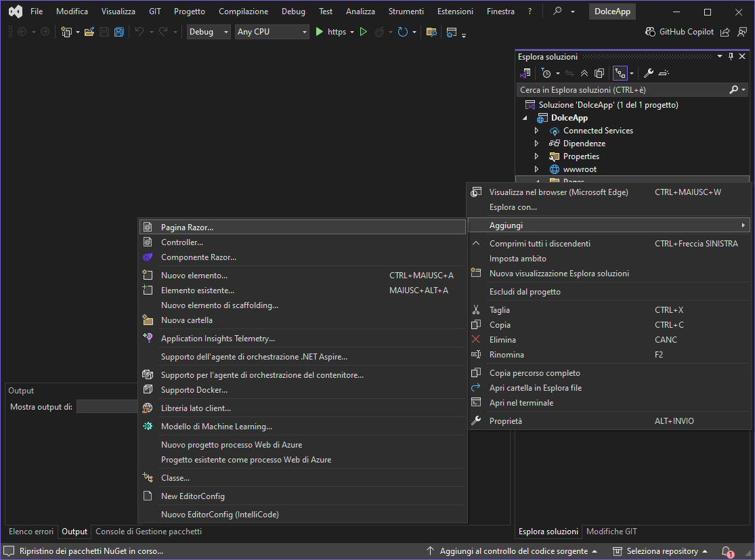Select Nuova cartella menu entry

click(303, 320)
